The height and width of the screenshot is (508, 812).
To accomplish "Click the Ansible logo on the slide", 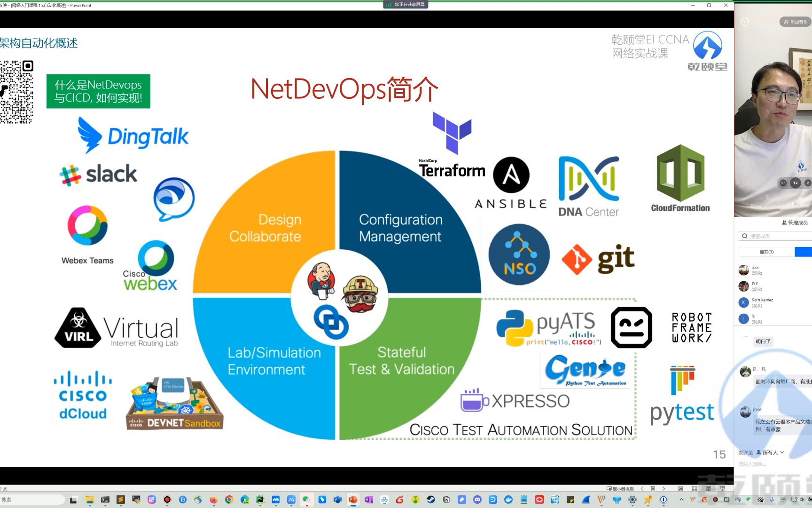I will (511, 183).
